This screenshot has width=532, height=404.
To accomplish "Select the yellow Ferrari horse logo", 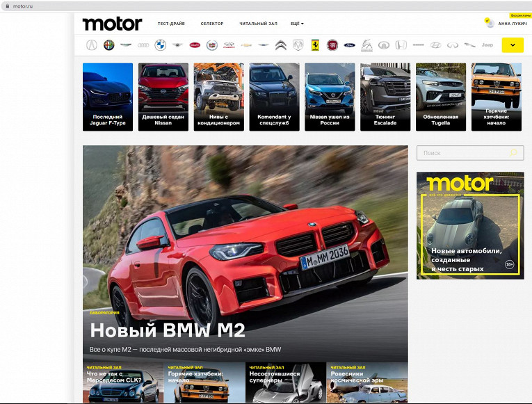I will pos(315,45).
